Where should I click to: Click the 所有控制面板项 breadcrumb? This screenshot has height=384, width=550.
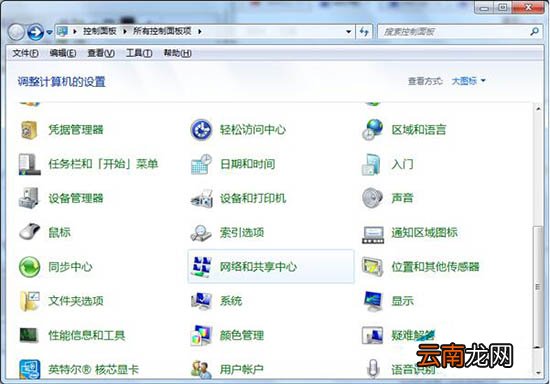162,31
